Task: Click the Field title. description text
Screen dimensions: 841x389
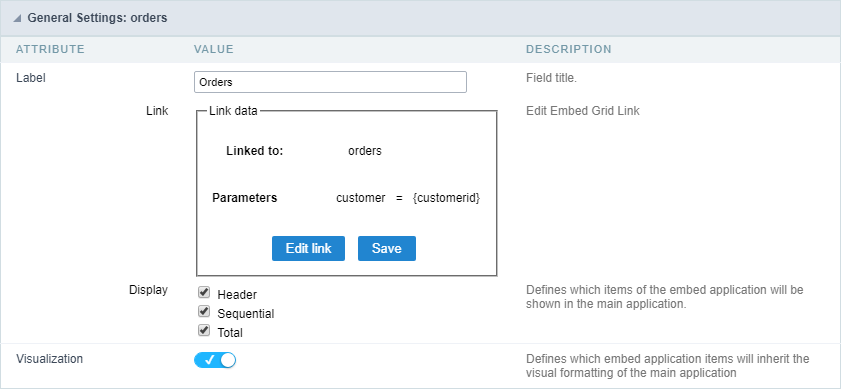Action: click(x=551, y=78)
